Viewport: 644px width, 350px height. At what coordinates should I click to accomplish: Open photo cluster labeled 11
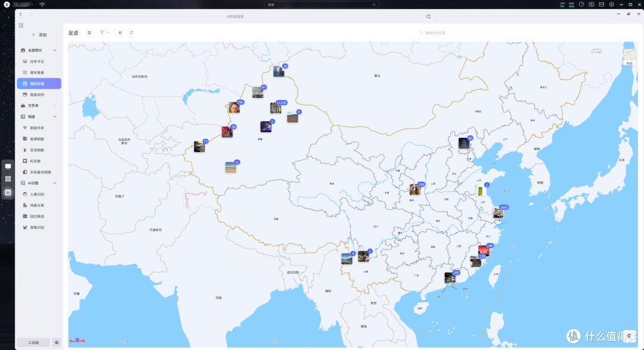[231, 167]
